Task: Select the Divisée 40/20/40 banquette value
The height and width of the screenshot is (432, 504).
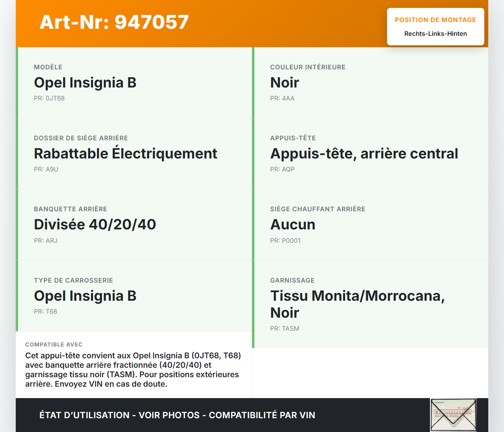Action: point(95,225)
